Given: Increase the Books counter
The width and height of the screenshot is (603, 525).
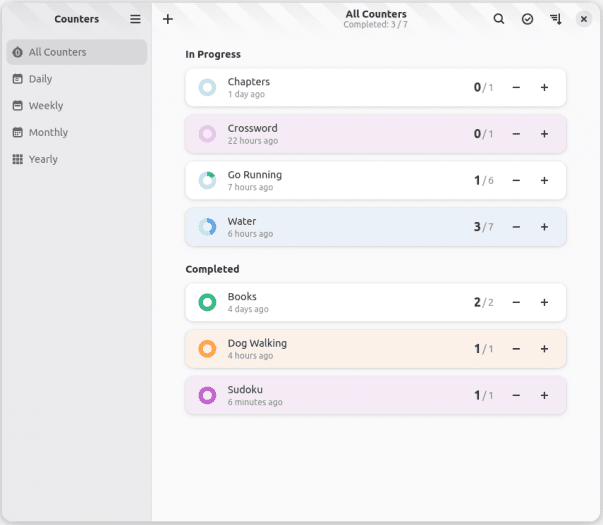Looking at the screenshot, I should click(x=544, y=303).
